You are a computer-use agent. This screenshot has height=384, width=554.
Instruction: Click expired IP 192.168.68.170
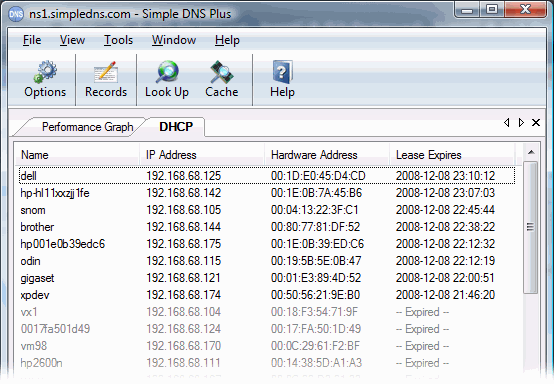click(183, 346)
